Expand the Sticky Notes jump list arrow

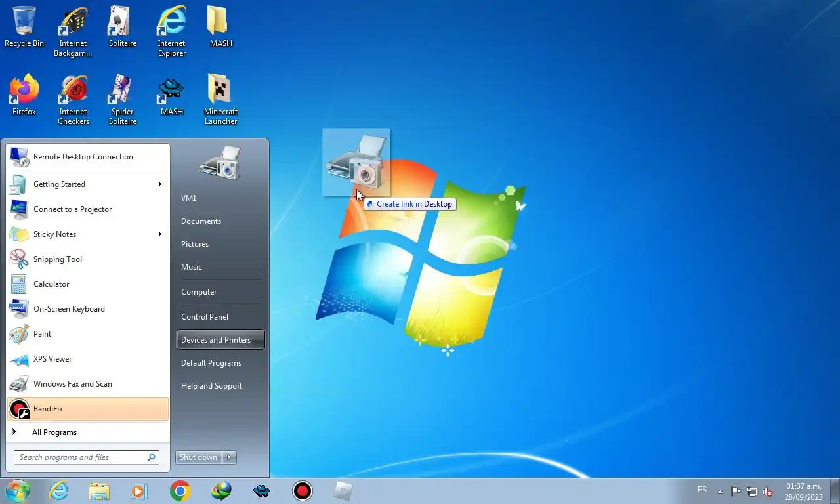[159, 234]
